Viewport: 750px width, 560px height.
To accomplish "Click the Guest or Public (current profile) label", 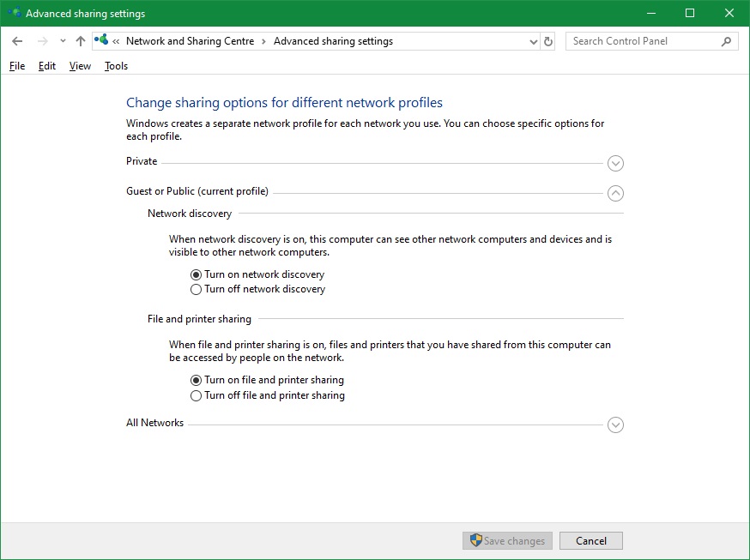I will coord(197,191).
